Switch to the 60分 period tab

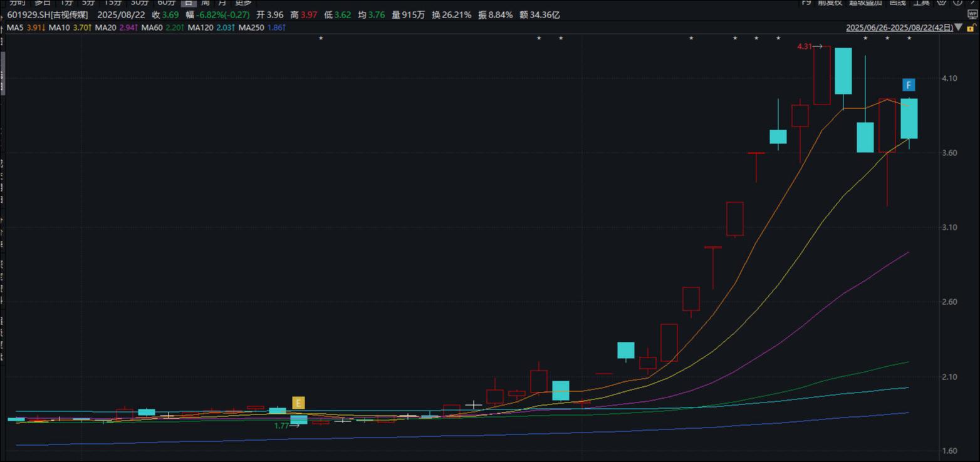166,3
